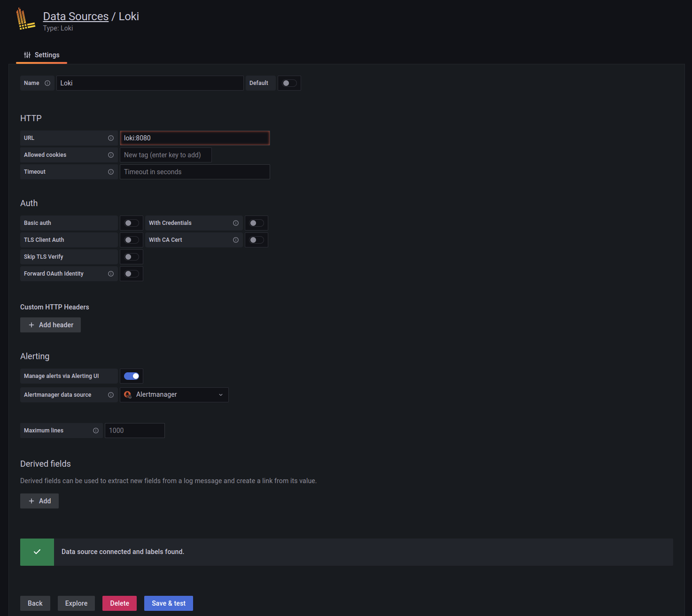Delete the Loki data source
The width and height of the screenshot is (692, 616).
pyautogui.click(x=119, y=603)
